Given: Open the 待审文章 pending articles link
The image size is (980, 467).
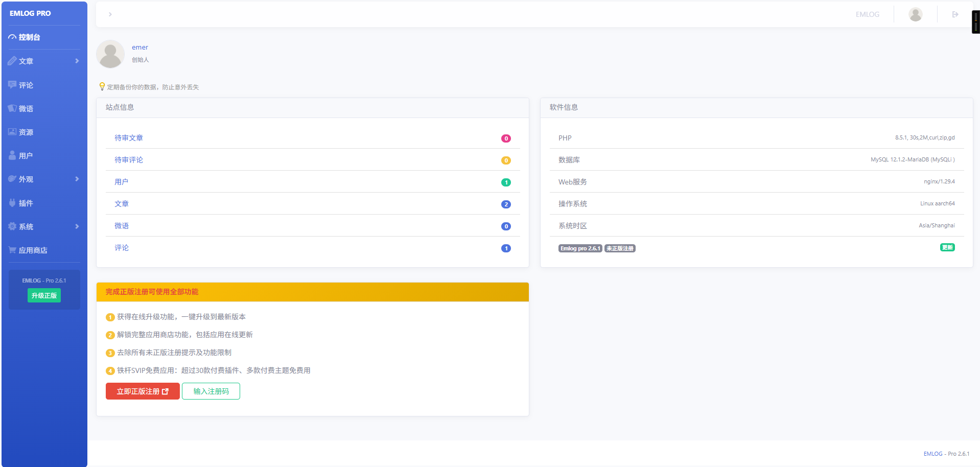Looking at the screenshot, I should pyautogui.click(x=129, y=138).
